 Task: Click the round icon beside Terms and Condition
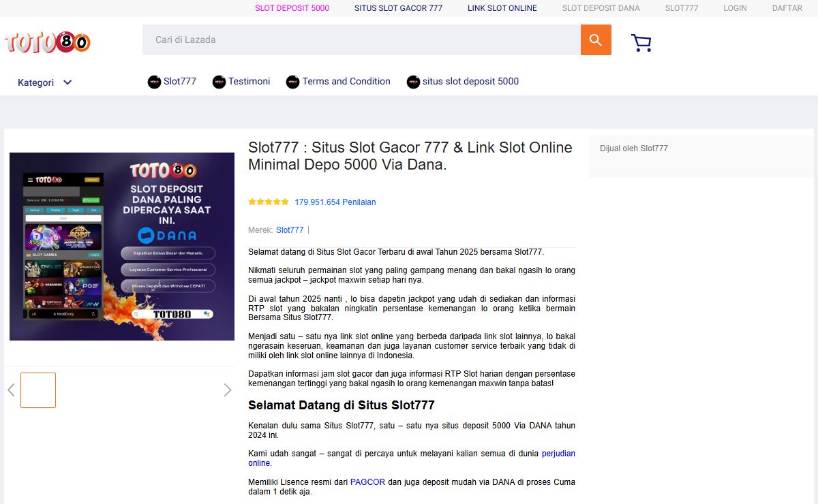point(293,82)
